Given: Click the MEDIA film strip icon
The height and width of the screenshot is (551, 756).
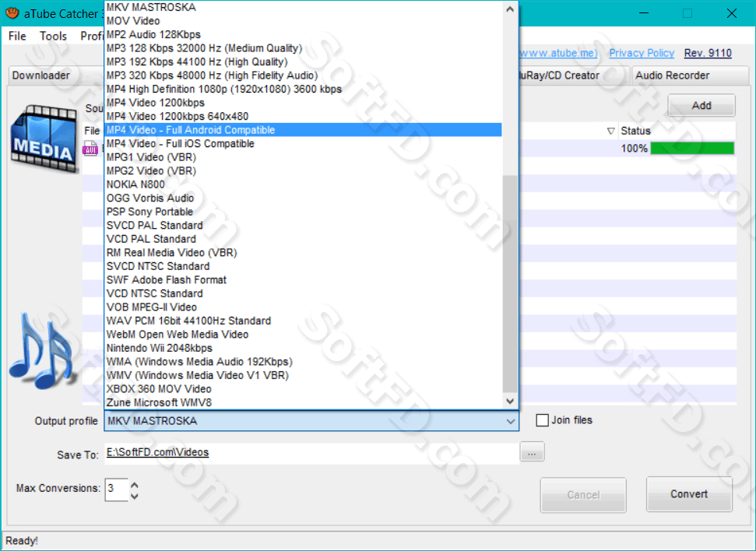Looking at the screenshot, I should tap(44, 139).
